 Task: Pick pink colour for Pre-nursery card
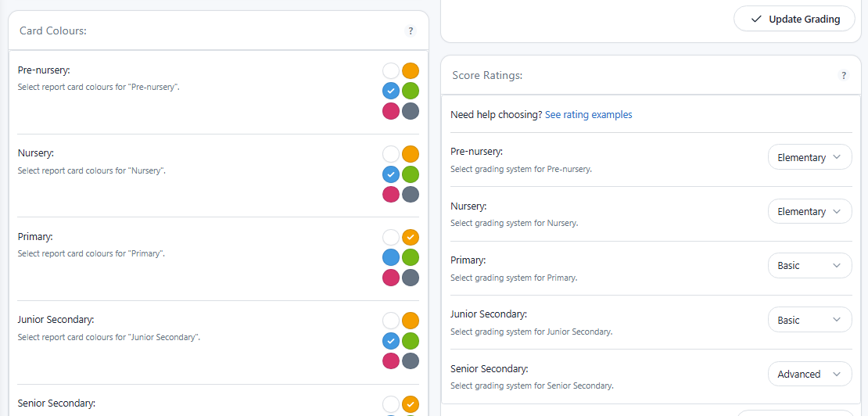(x=391, y=111)
